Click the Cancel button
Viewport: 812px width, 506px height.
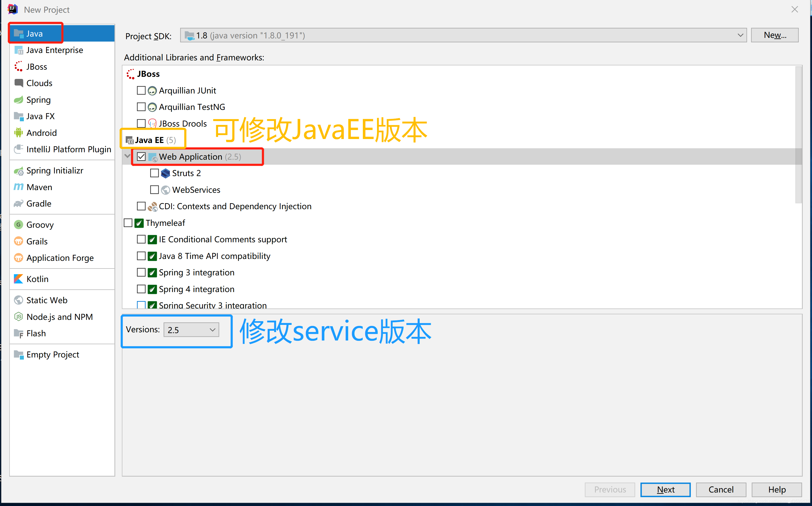tap(721, 490)
